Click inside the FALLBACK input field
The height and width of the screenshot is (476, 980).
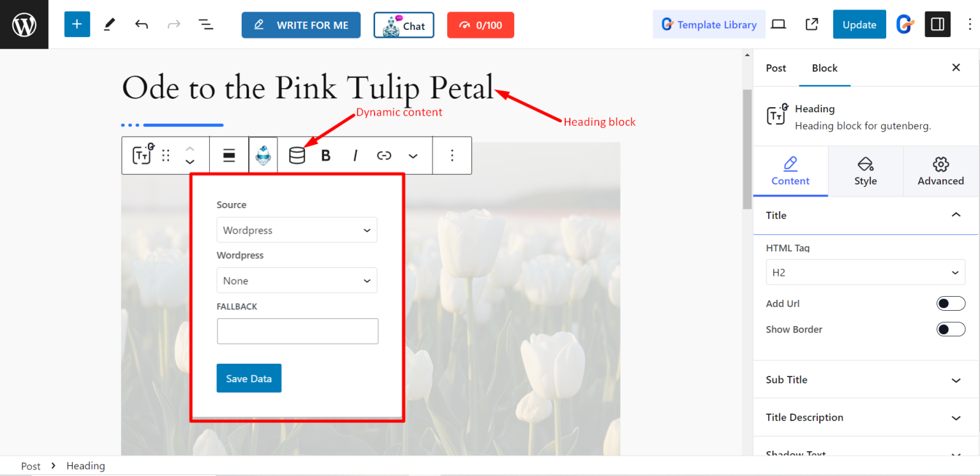click(x=297, y=331)
